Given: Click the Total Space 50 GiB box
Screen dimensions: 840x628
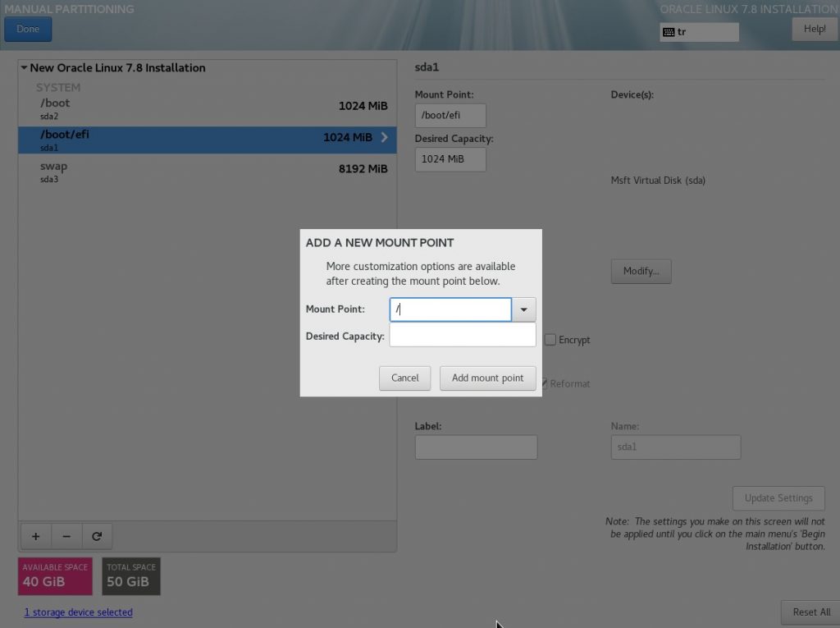Looking at the screenshot, I should tap(131, 576).
